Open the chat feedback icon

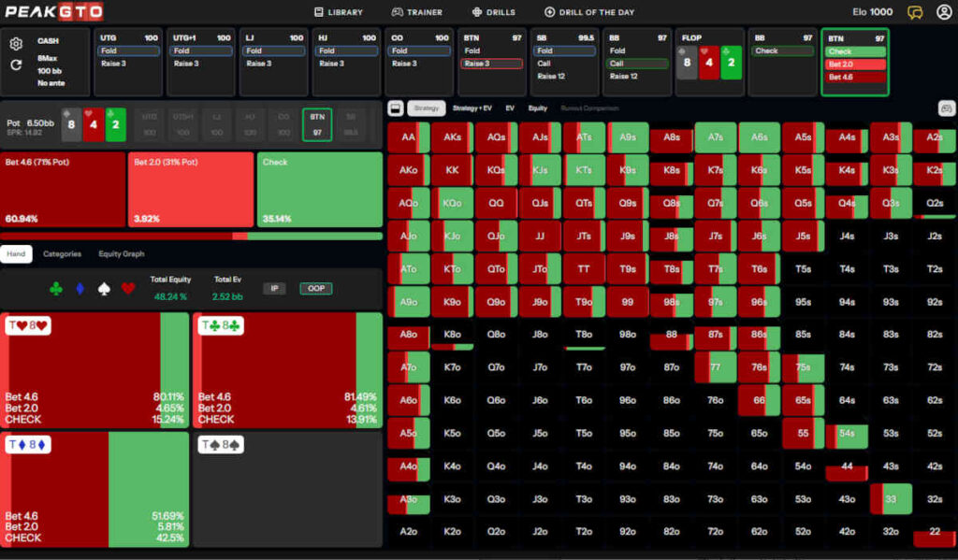[915, 12]
